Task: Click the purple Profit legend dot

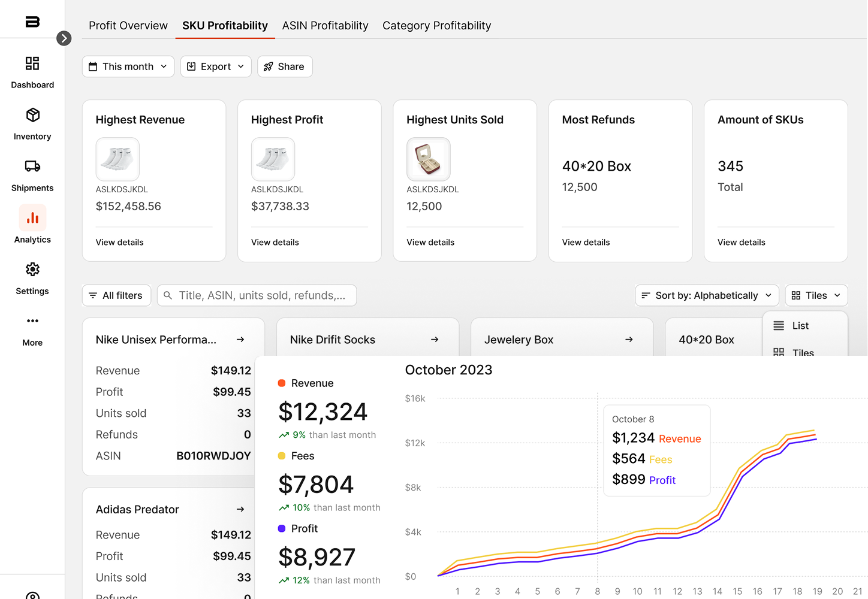Action: pyautogui.click(x=282, y=528)
